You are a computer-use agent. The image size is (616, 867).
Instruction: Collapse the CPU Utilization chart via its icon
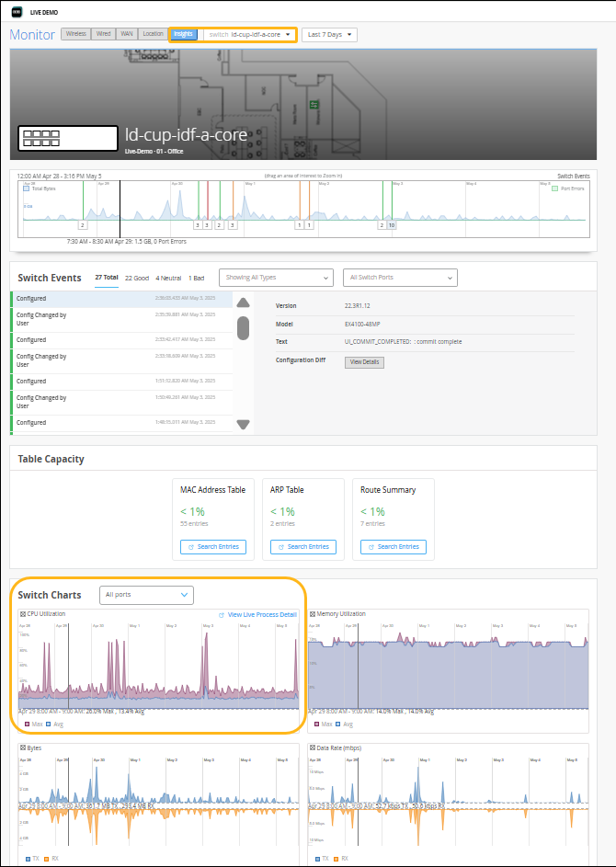point(23,614)
